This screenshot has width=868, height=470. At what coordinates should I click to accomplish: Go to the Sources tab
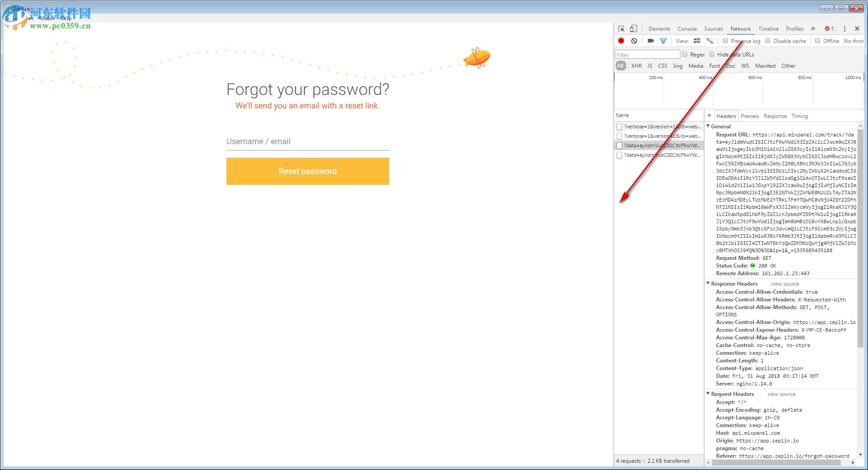click(713, 28)
